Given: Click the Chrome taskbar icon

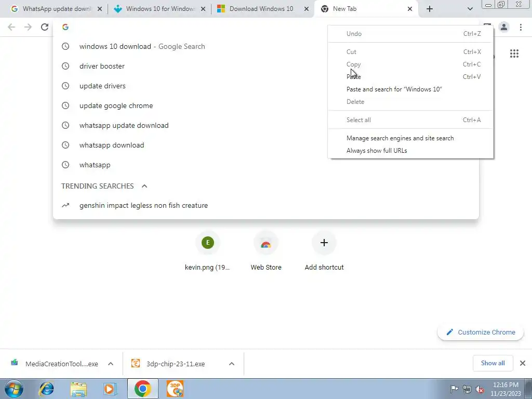Looking at the screenshot, I should click(142, 389).
